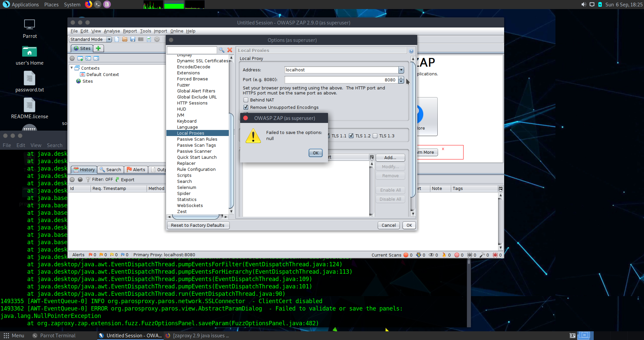Open Options with the gear icon
The height and width of the screenshot is (340, 644).
[157, 39]
